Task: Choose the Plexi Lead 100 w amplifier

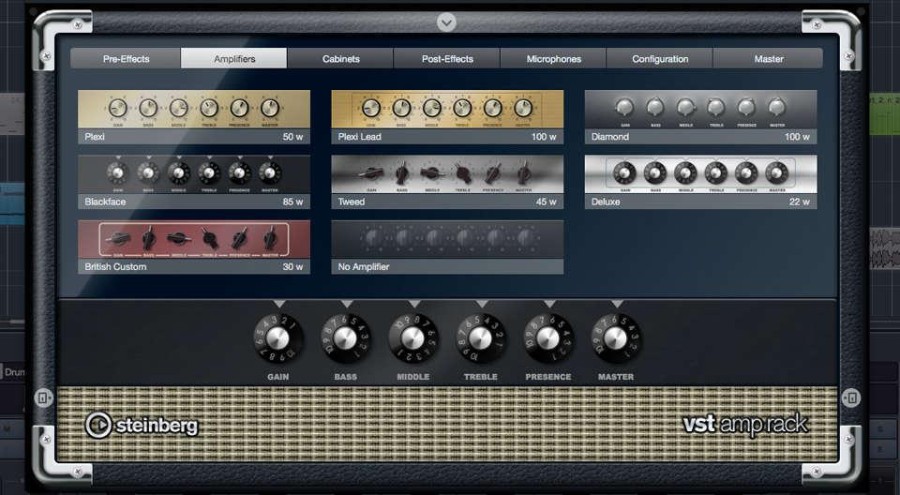Action: (447, 117)
